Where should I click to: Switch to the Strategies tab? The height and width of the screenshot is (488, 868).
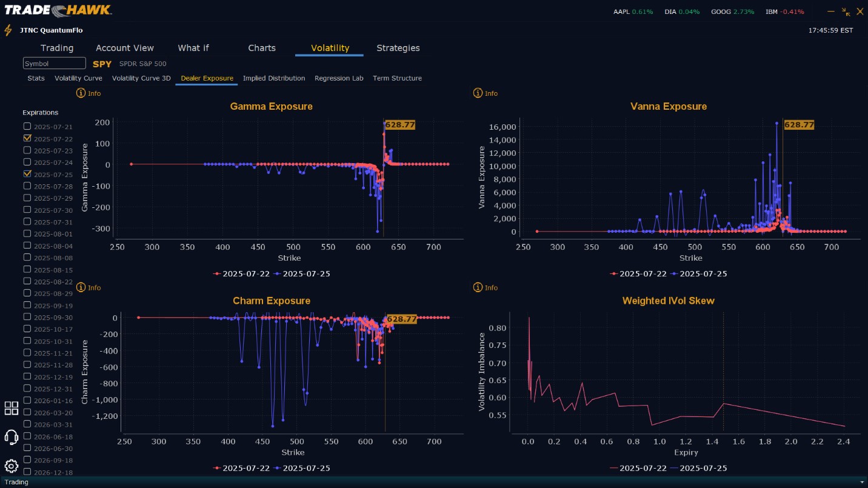[x=398, y=48]
